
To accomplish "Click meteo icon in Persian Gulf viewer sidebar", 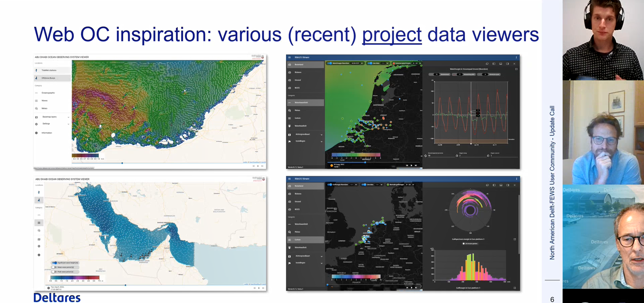I will (39, 230).
